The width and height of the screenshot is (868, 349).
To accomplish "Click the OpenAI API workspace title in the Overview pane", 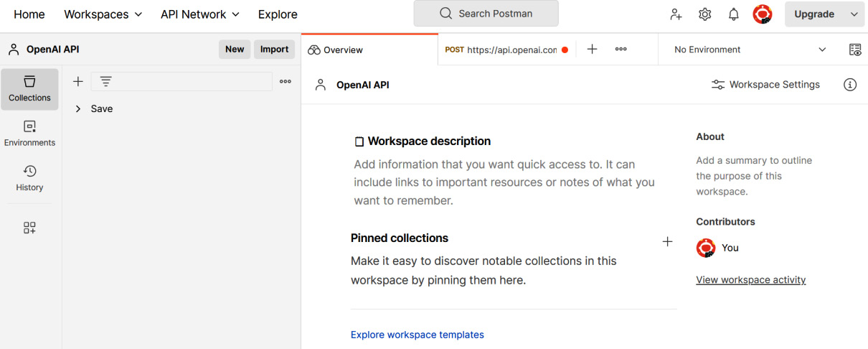I will coord(363,85).
